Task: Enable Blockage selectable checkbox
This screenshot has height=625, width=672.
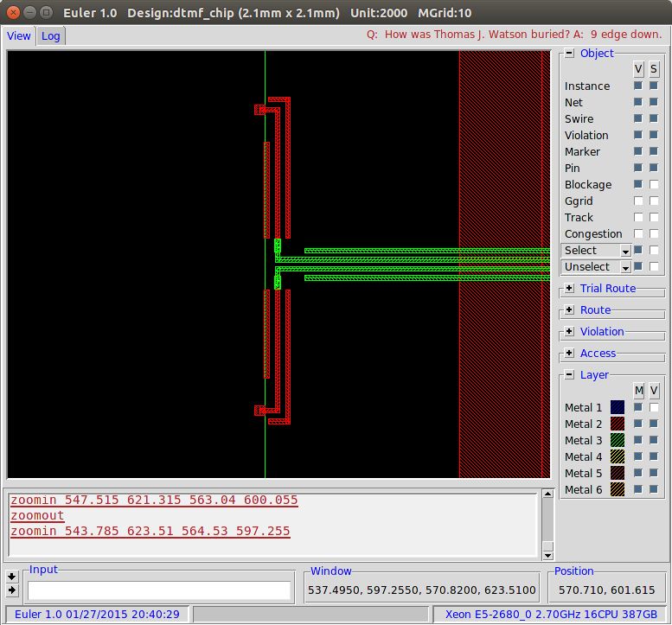Action: (654, 184)
